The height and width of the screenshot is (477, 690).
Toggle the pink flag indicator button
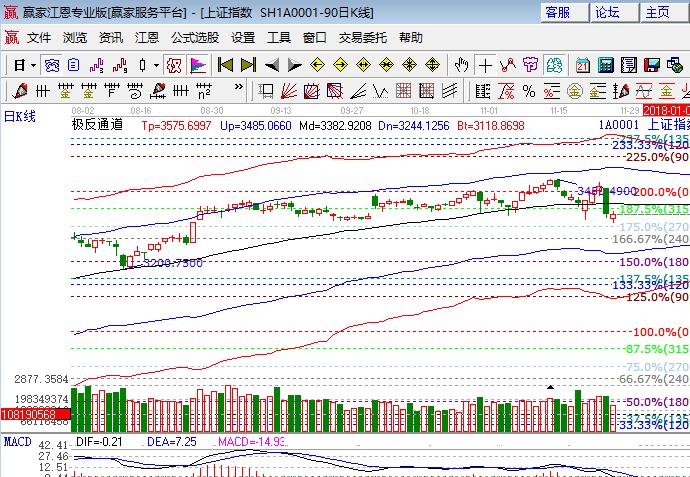(198, 65)
